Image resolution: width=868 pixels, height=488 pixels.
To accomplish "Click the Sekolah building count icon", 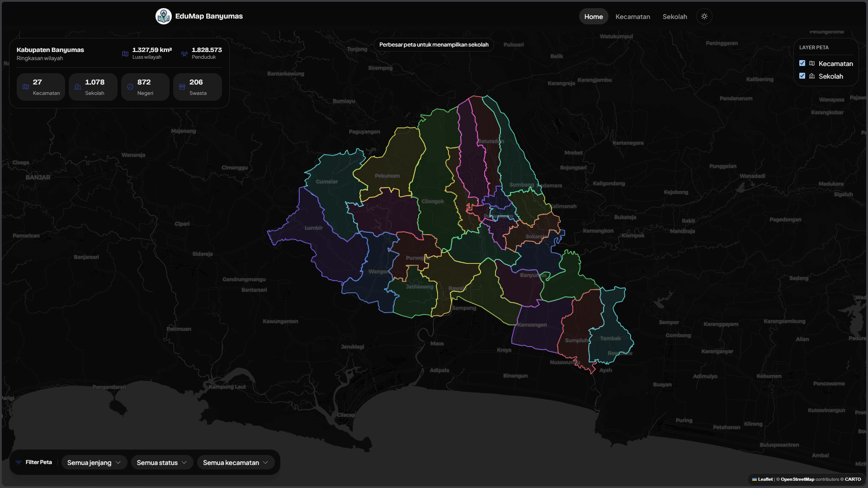I will pos(78,87).
